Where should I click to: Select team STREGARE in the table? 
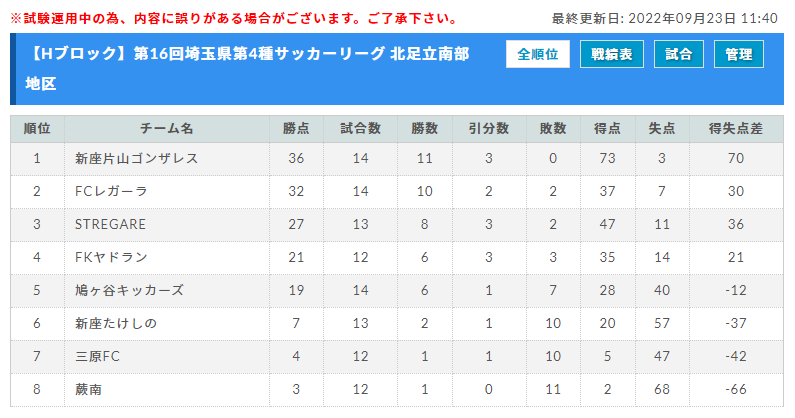tap(110, 224)
